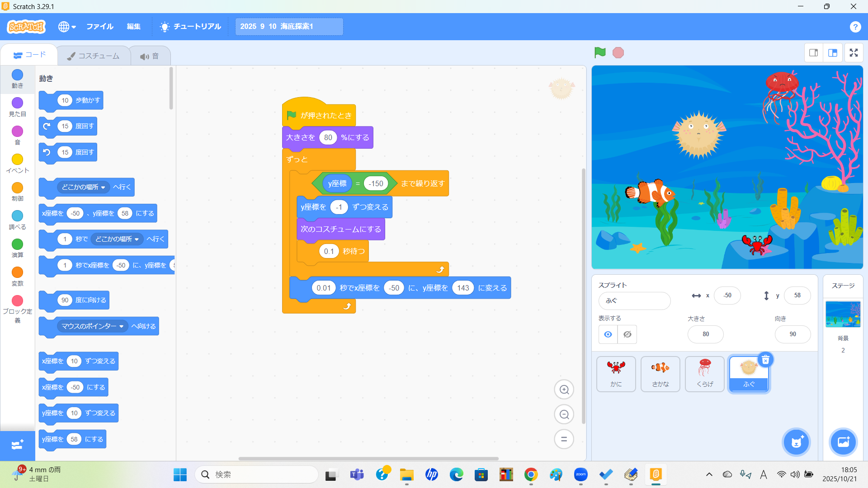Open the コスチューム tab
The width and height of the screenshot is (868, 488).
[x=94, y=56]
